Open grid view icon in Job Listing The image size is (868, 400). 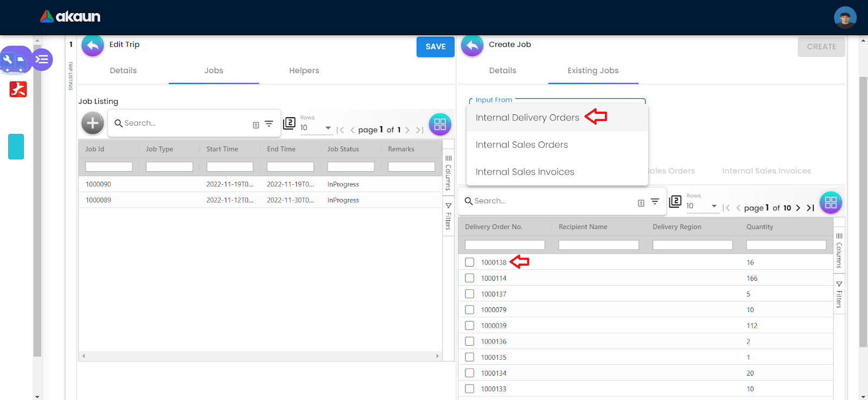coord(440,124)
